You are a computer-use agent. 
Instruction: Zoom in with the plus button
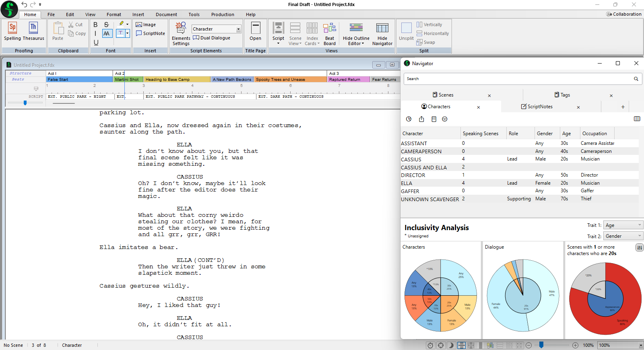point(575,345)
